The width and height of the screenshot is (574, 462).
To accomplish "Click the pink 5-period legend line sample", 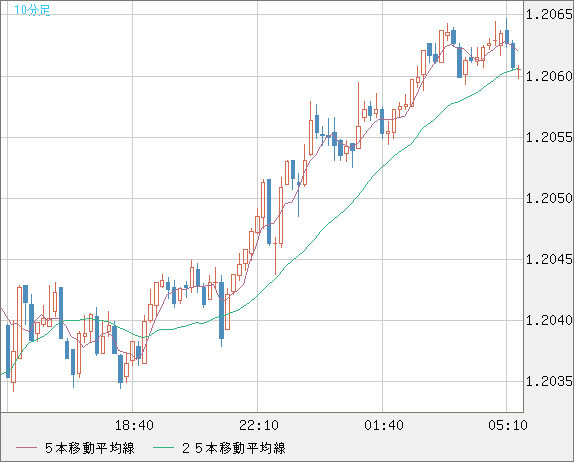I will pos(27,448).
